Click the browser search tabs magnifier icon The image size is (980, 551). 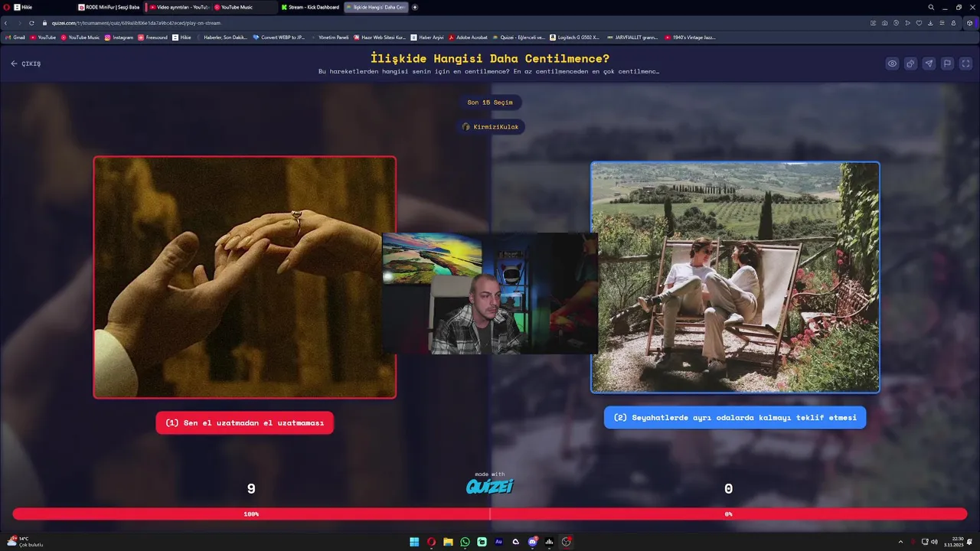click(x=931, y=7)
